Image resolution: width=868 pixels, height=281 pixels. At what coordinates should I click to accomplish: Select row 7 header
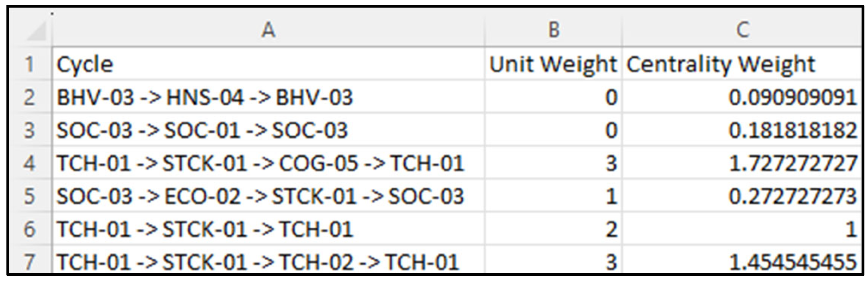(30, 262)
